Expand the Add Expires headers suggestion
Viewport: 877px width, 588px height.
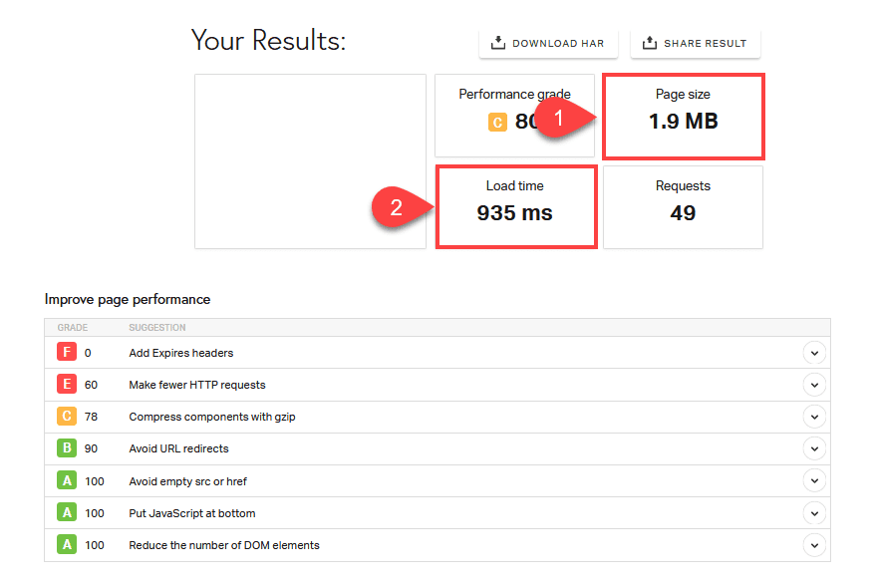pos(814,353)
